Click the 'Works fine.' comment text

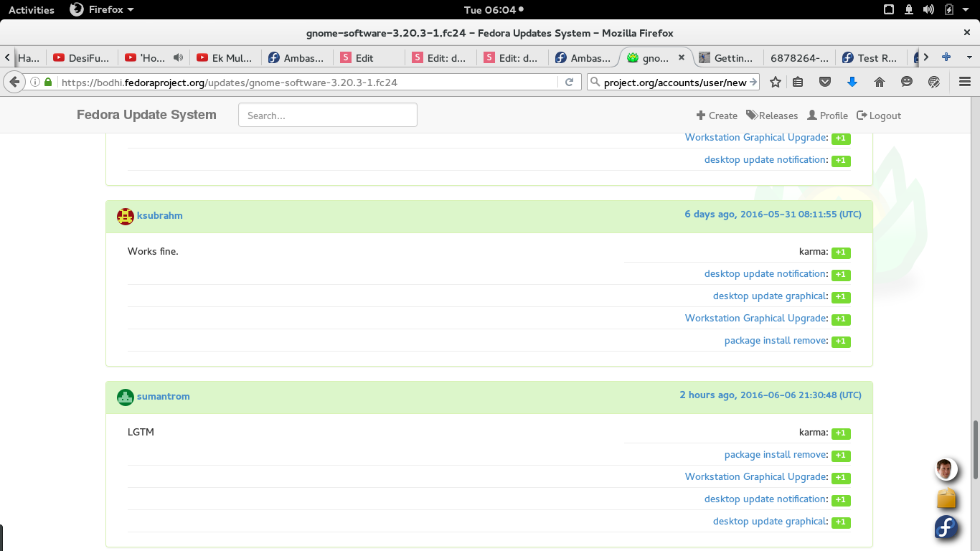[153, 251]
